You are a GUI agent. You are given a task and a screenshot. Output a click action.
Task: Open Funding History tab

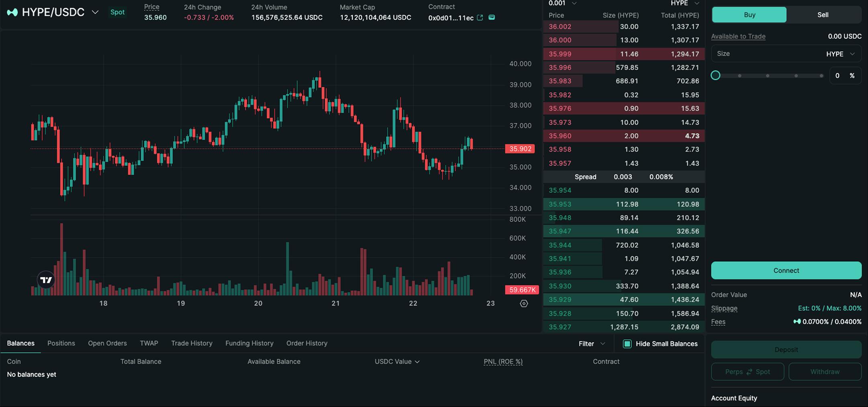(249, 343)
